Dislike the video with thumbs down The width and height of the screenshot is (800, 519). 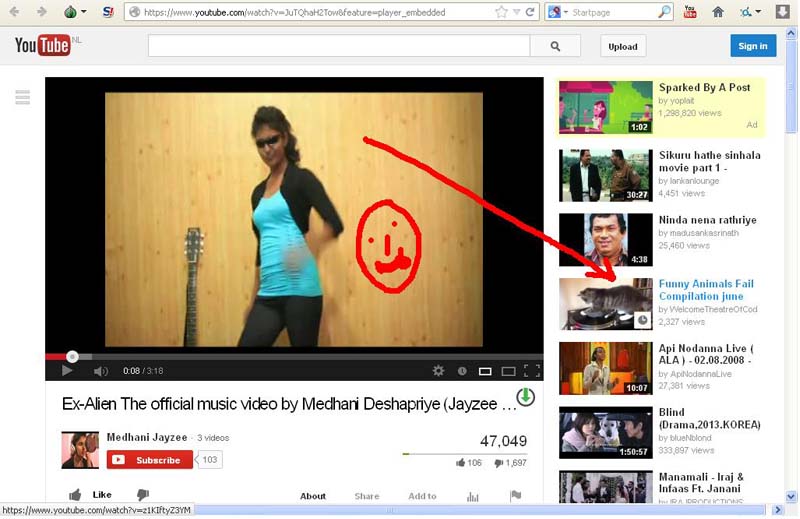pyautogui.click(x=143, y=495)
